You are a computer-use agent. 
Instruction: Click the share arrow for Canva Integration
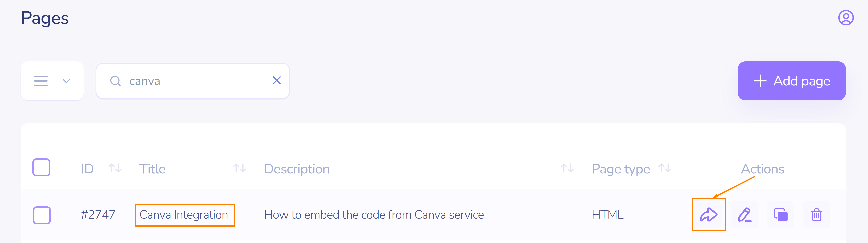pos(709,215)
